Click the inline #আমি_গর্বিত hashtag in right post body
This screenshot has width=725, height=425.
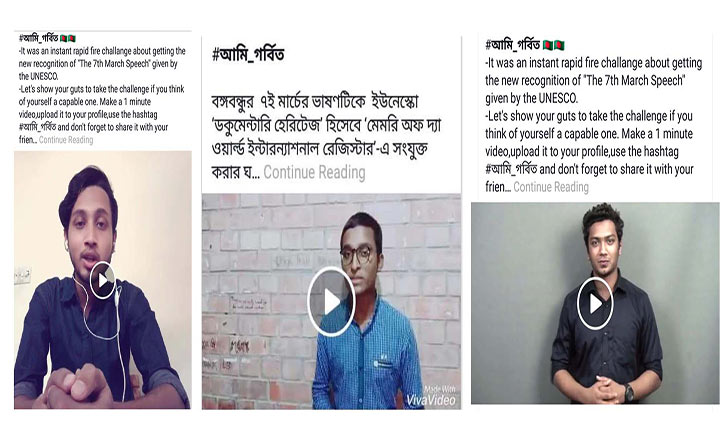511,169
